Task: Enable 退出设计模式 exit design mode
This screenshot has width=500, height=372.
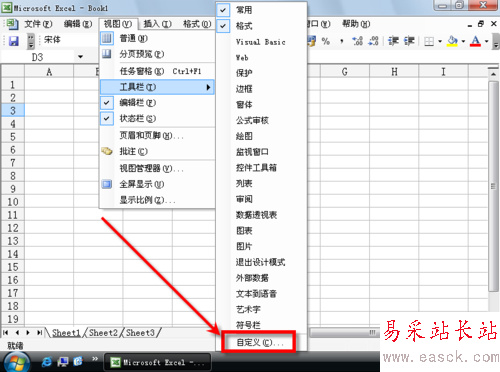Action: (261, 262)
